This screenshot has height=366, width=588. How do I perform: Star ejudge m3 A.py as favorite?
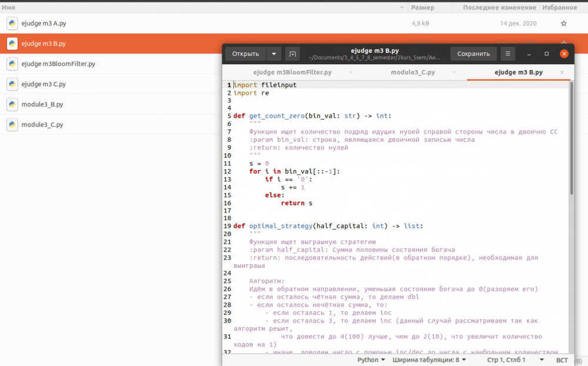pos(563,24)
